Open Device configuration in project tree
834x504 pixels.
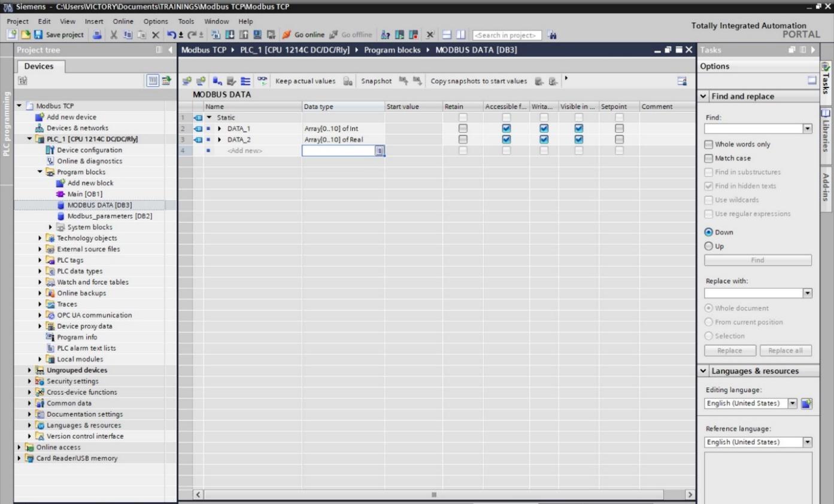(x=89, y=150)
